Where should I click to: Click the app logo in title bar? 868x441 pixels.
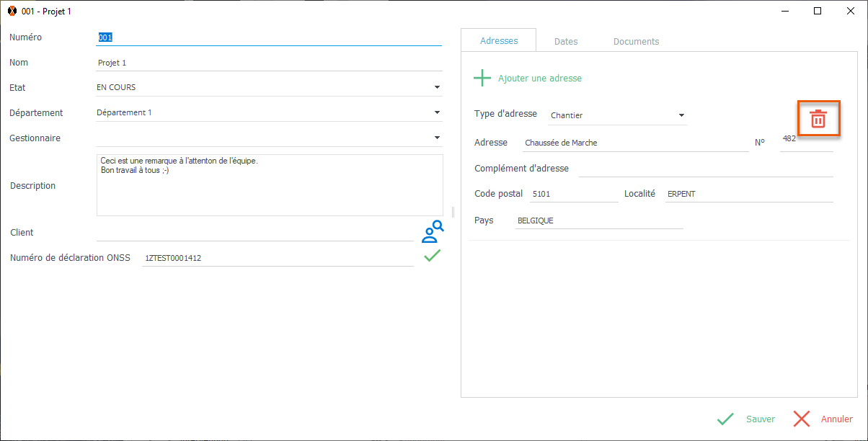pos(12,12)
